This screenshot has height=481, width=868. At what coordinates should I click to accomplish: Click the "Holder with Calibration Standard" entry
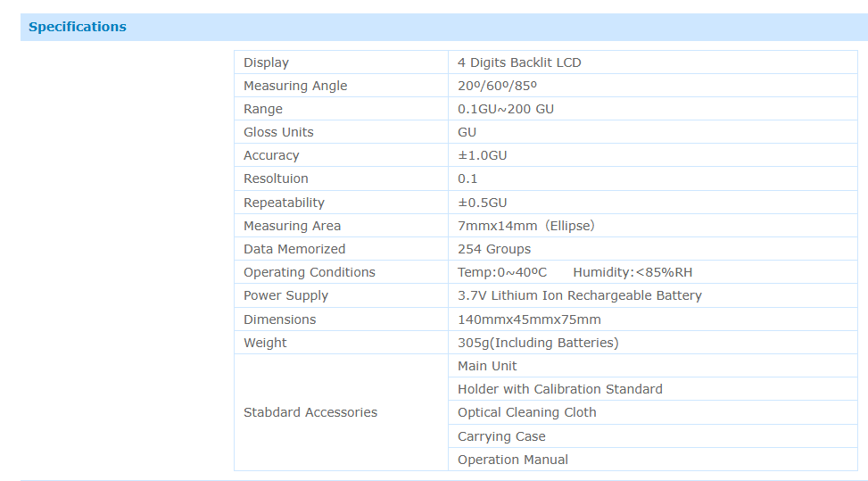coord(559,389)
